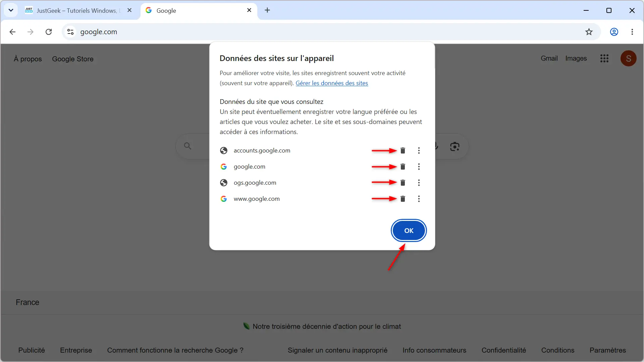Open the Google apps grid icon
Viewport: 644px width, 362px height.
pyautogui.click(x=604, y=59)
